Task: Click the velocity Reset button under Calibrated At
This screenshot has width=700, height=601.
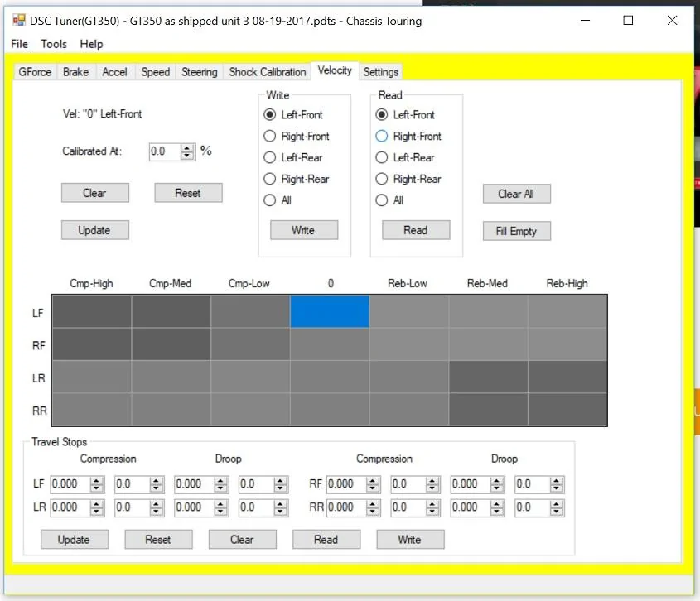Action: point(188,193)
